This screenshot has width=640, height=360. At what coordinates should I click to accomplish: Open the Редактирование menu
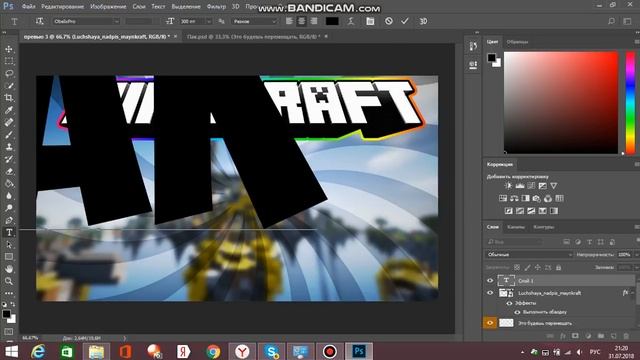coord(62,7)
